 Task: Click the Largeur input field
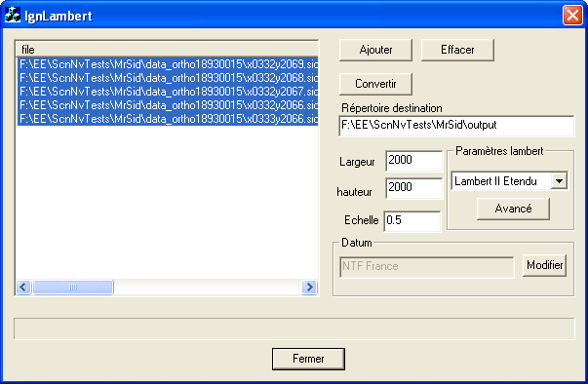(x=414, y=161)
